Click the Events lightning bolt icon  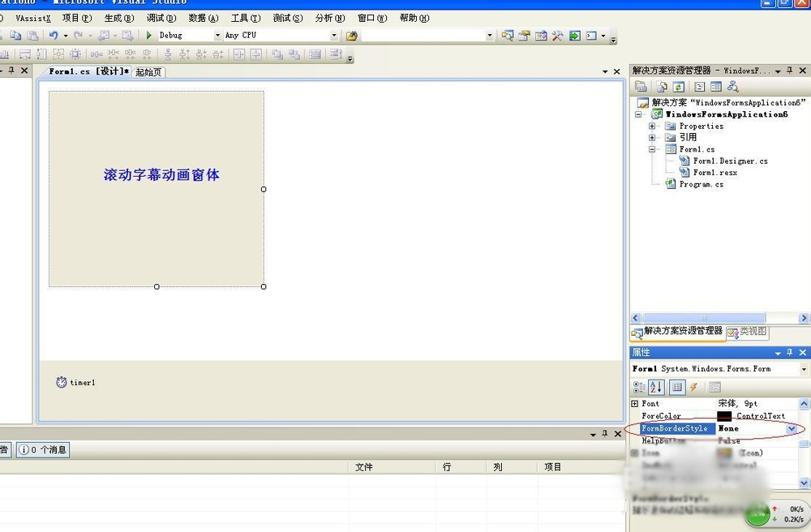coord(693,388)
